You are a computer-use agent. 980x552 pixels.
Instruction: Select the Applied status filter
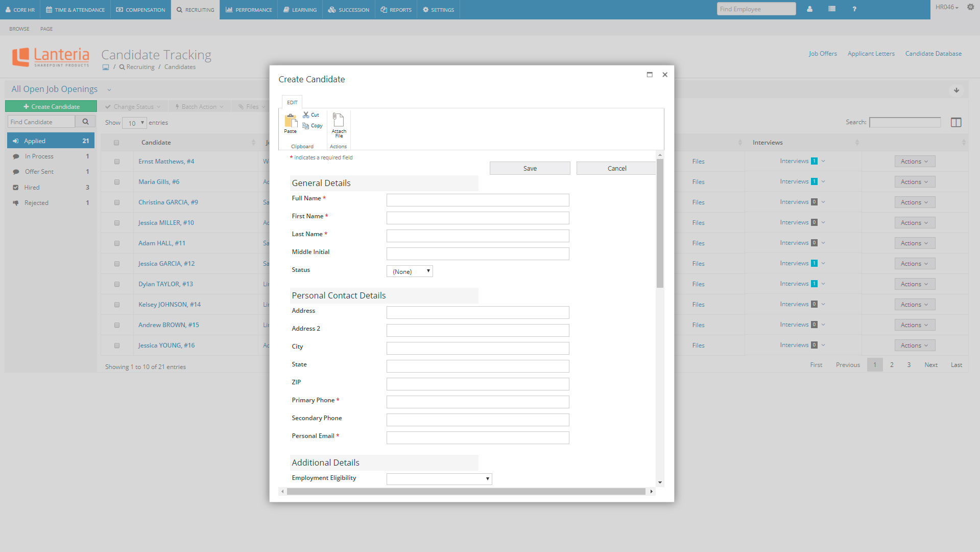click(x=51, y=141)
